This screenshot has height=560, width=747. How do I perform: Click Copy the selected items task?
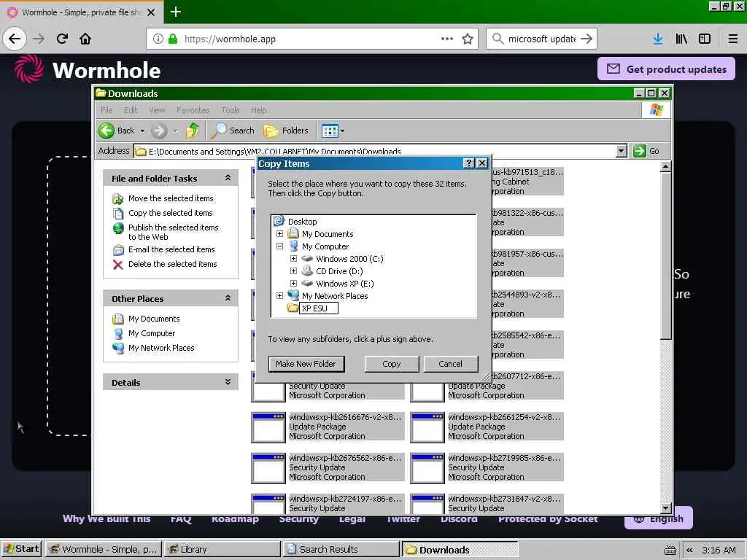tap(170, 213)
